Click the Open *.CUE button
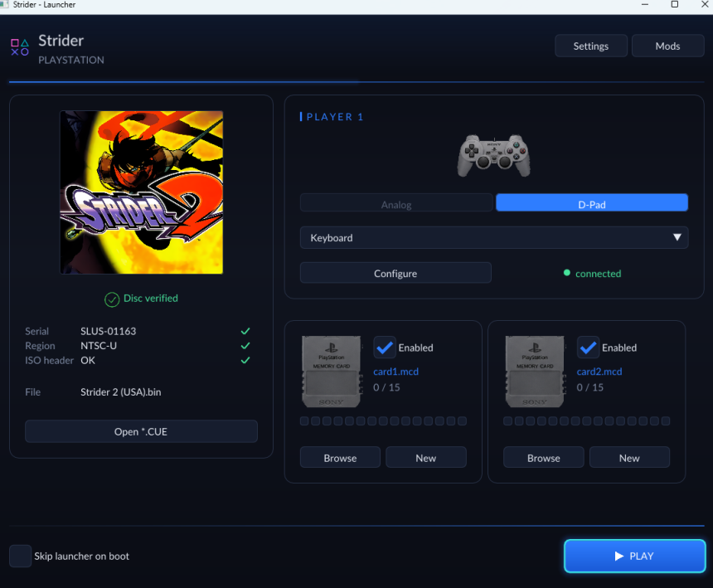 coord(141,431)
